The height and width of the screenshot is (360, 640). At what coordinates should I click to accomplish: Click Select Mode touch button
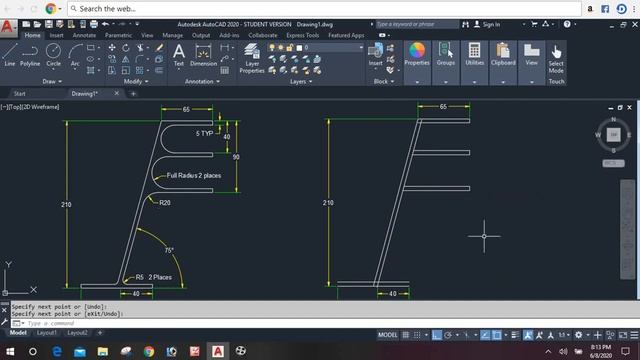click(x=556, y=59)
